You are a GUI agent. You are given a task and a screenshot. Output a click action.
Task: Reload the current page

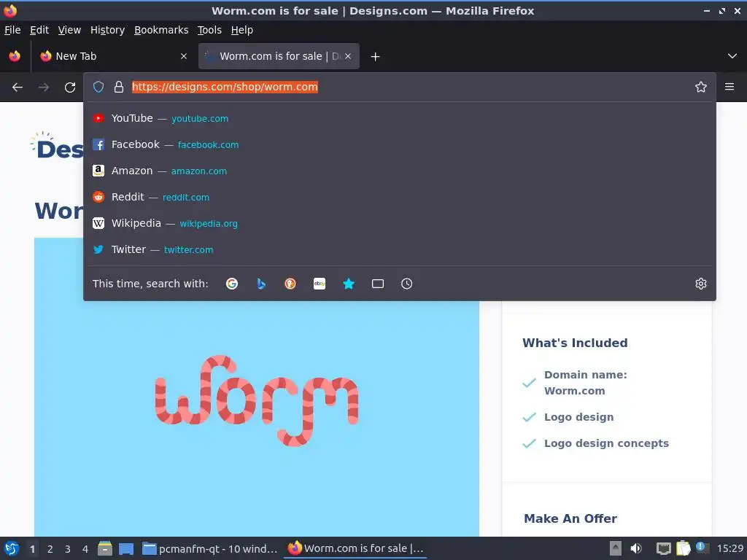70,87
